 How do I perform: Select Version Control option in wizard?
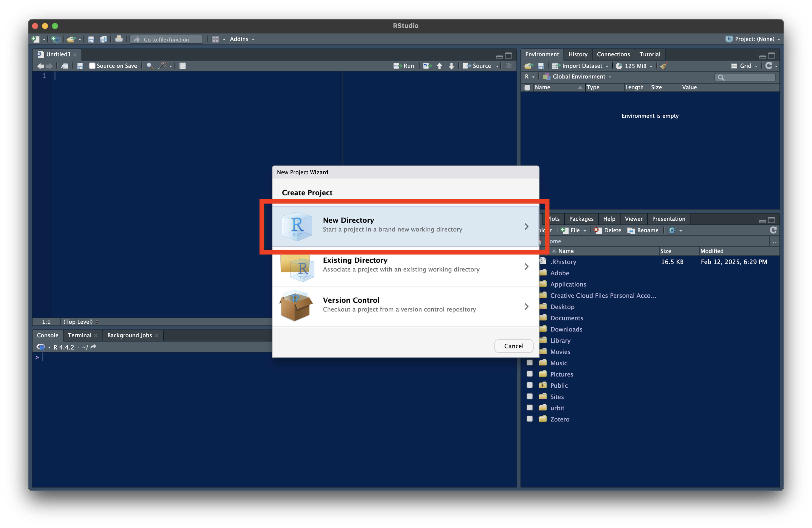pyautogui.click(x=405, y=306)
